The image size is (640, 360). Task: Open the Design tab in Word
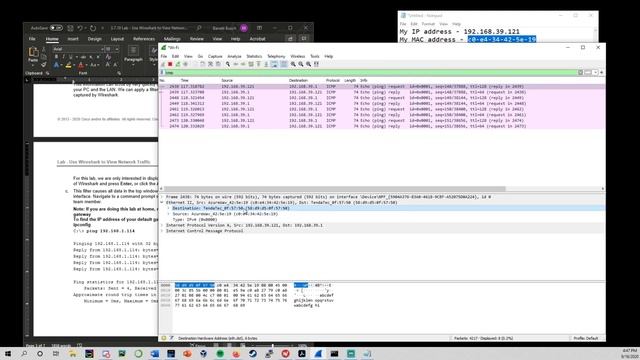[x=94, y=39]
